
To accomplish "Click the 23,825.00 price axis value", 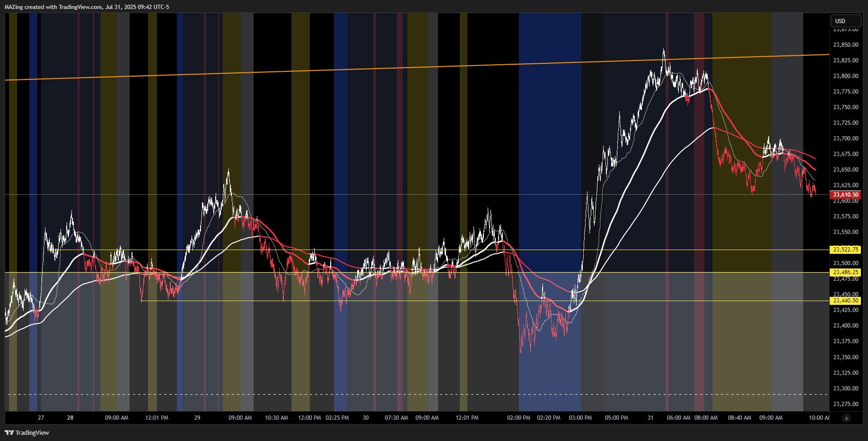I will [x=846, y=61].
